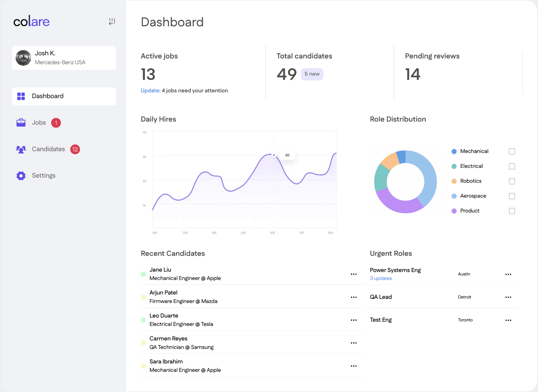This screenshot has width=538, height=392.
Task: Open more options for Power Systems Eng
Action: point(508,274)
